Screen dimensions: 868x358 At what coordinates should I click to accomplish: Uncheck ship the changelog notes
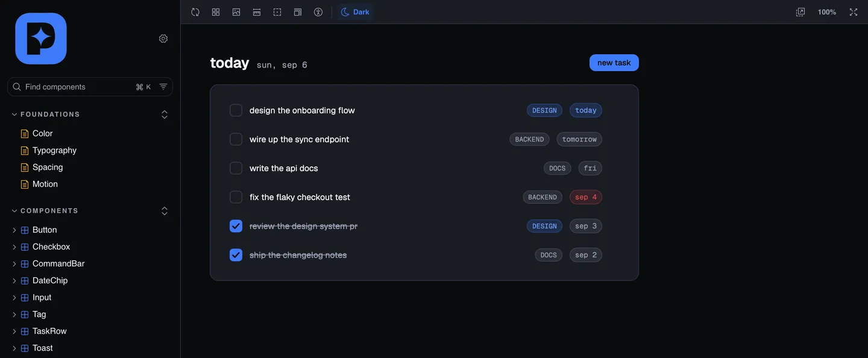[236, 255]
